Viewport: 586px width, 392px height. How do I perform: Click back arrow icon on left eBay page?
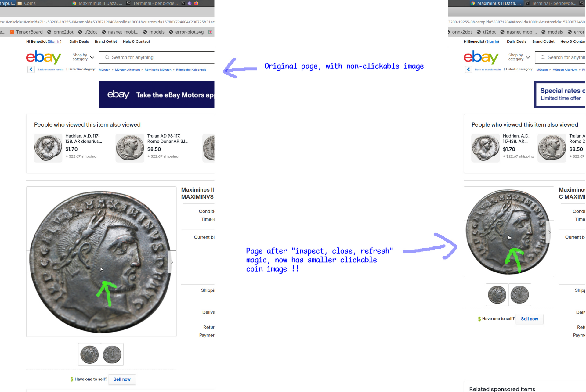click(31, 69)
